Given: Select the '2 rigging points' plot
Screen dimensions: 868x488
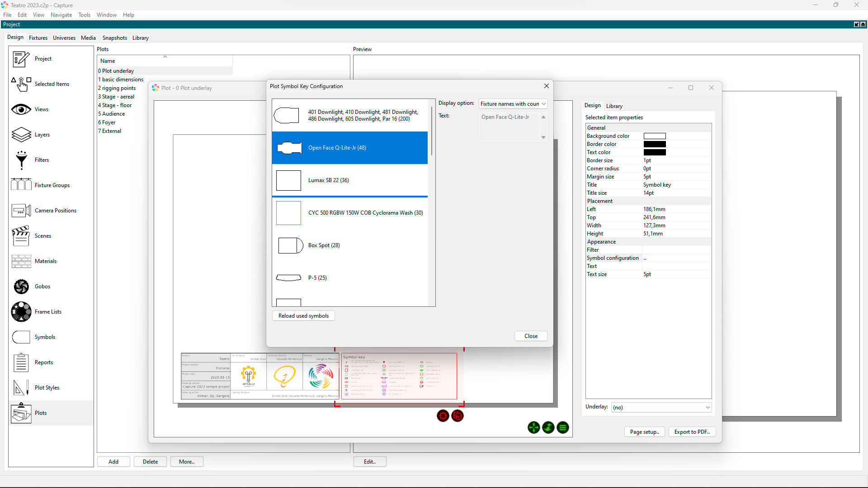Looking at the screenshot, I should pyautogui.click(x=117, y=88).
